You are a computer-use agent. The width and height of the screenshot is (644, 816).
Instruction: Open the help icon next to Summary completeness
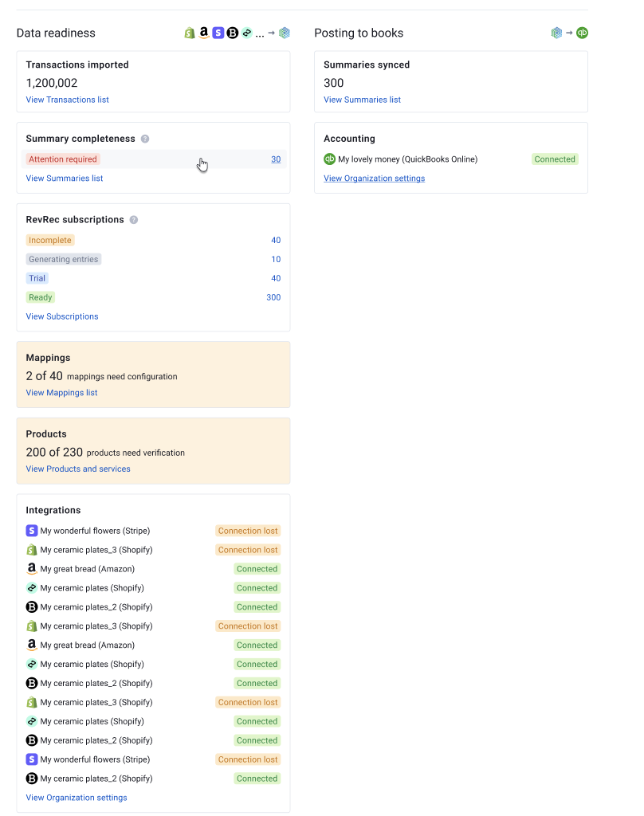point(145,139)
